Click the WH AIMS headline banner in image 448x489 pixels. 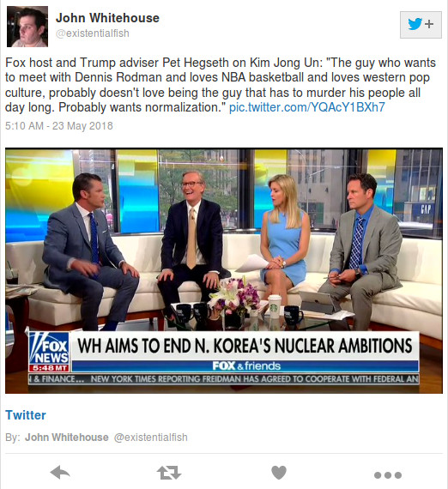point(245,347)
